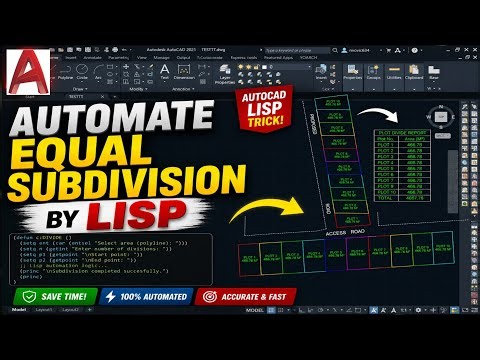The image size is (480, 360).
Task: Click the ACCESS ROAD label in drawing
Action: click(x=345, y=232)
